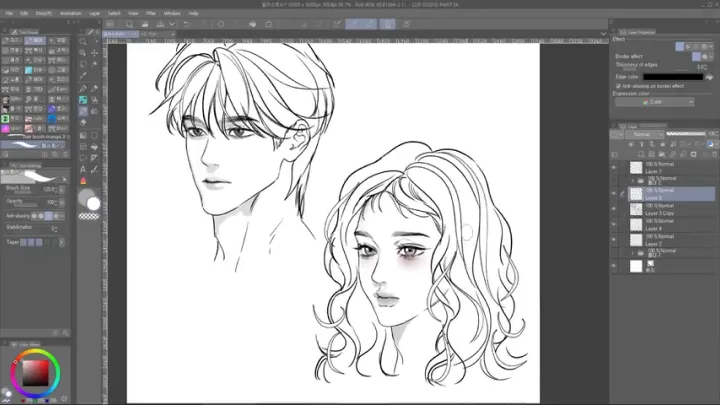Open the Layer menu
The width and height of the screenshot is (720, 405).
coord(95,13)
